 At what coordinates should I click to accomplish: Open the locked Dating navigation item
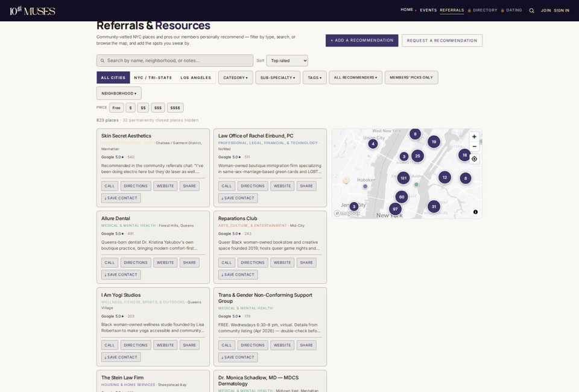tap(511, 10)
